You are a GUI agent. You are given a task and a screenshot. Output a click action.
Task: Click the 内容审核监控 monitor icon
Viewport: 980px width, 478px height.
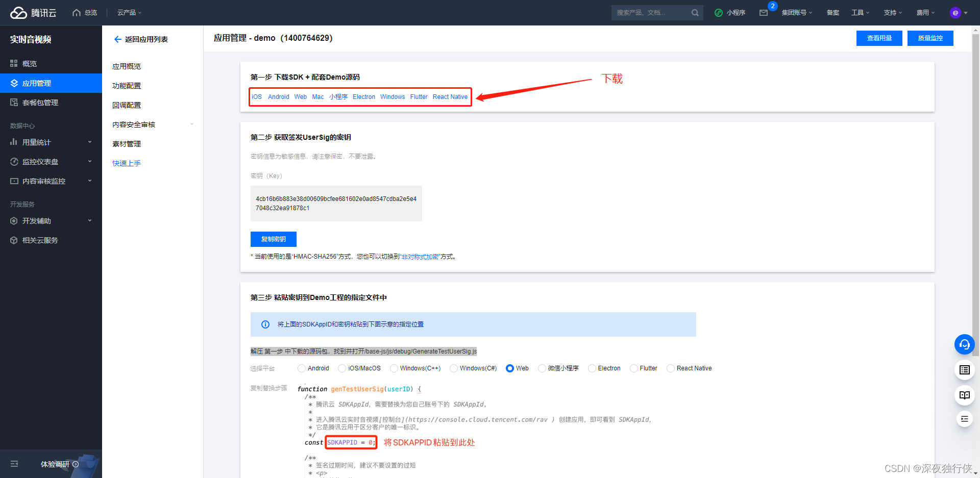point(14,181)
